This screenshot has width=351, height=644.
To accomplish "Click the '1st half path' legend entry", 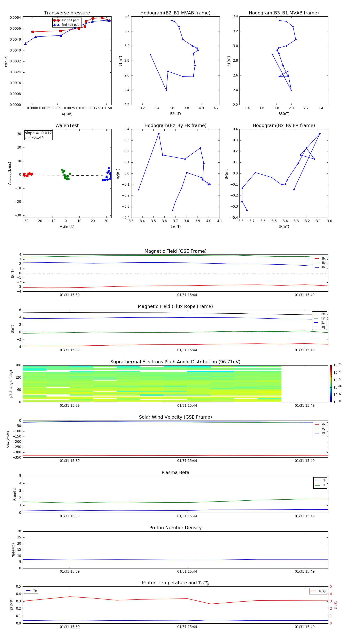I will (x=67, y=20).
